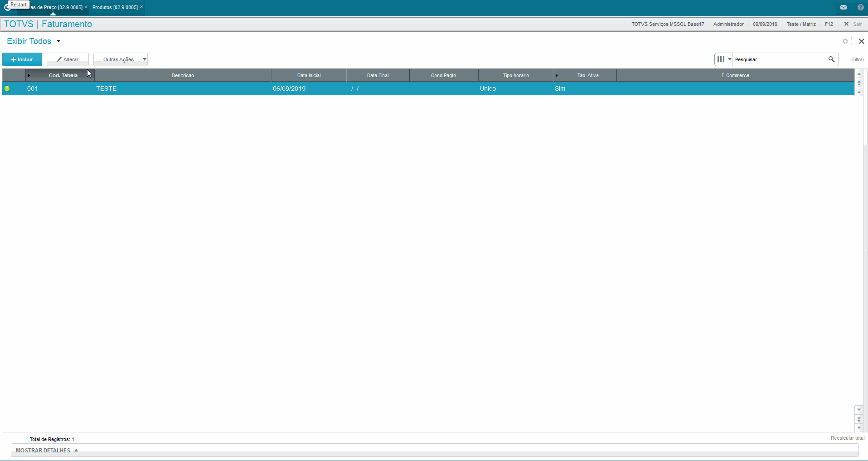The image size is (868, 461).
Task: Close the browse panel with the X icon
Action: tap(862, 41)
